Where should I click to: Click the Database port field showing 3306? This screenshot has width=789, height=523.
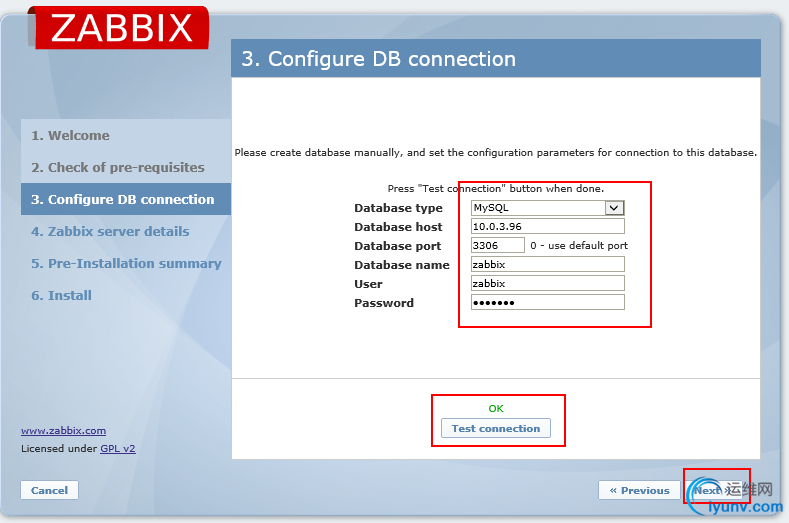(x=498, y=245)
